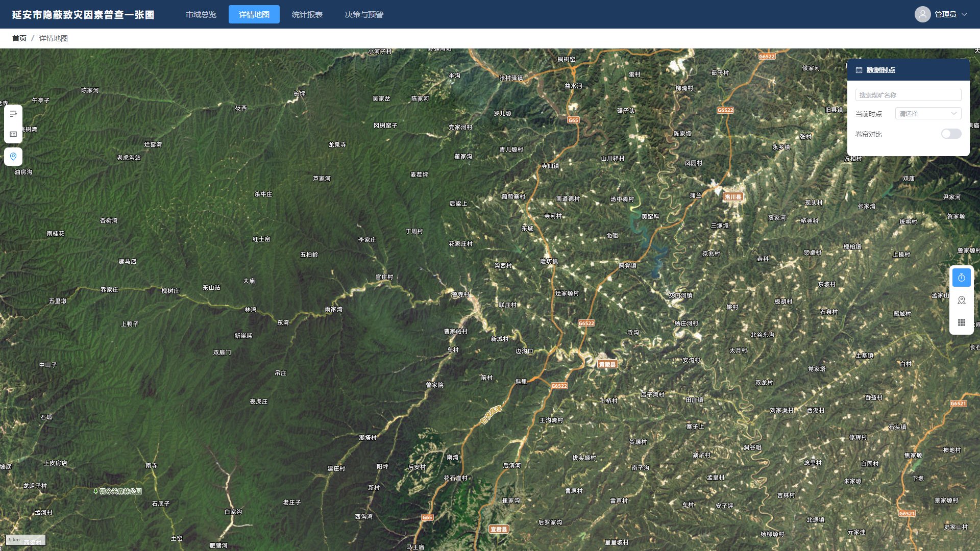Click the 5 km map scale bar

[26, 540]
